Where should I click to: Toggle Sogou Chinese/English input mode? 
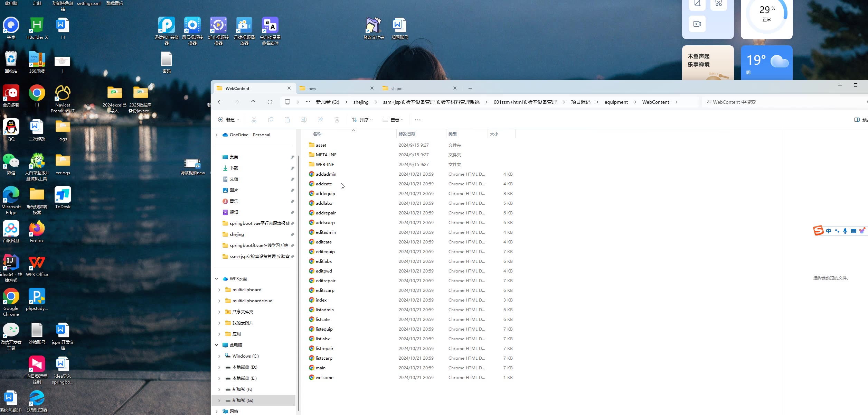point(828,231)
